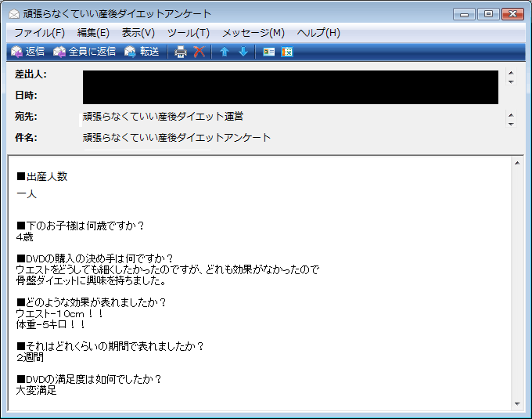Open the ツール(T) menu
Viewport: 532px width, 419px height.
pos(189,33)
